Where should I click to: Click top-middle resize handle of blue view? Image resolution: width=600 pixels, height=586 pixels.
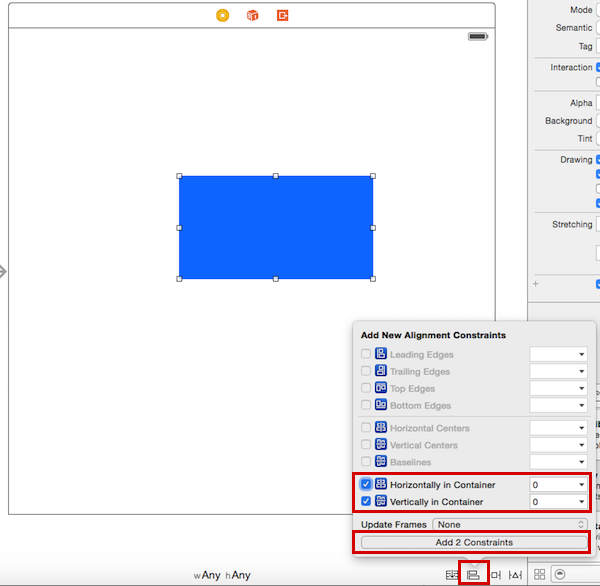click(x=276, y=176)
